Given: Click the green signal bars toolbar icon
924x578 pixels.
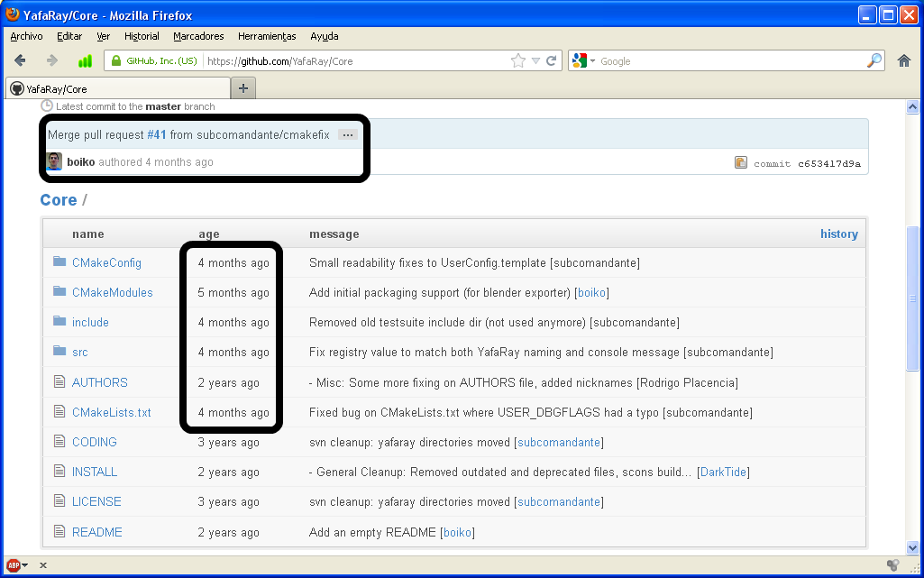Looking at the screenshot, I should pyautogui.click(x=85, y=60).
